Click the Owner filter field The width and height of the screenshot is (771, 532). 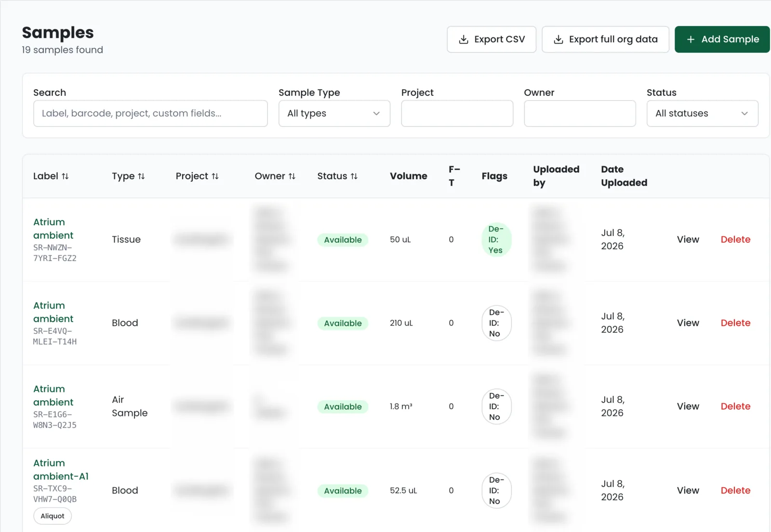[x=580, y=114]
